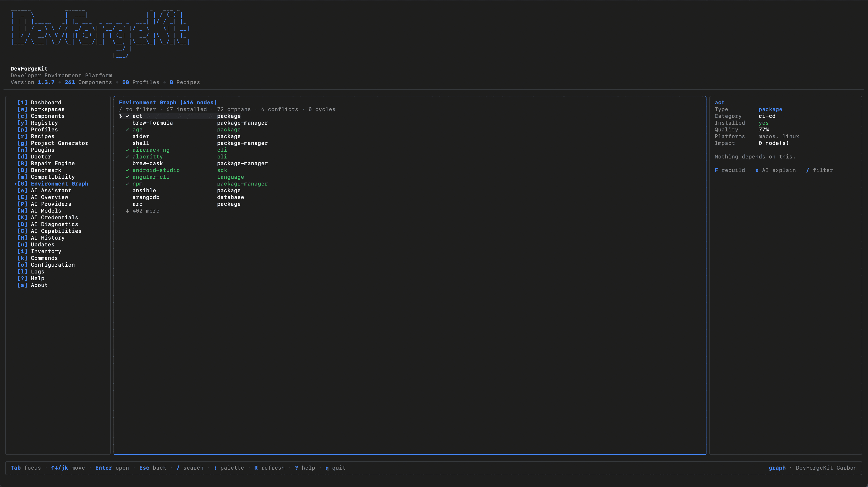Click the ? help hint in footer

point(305,468)
